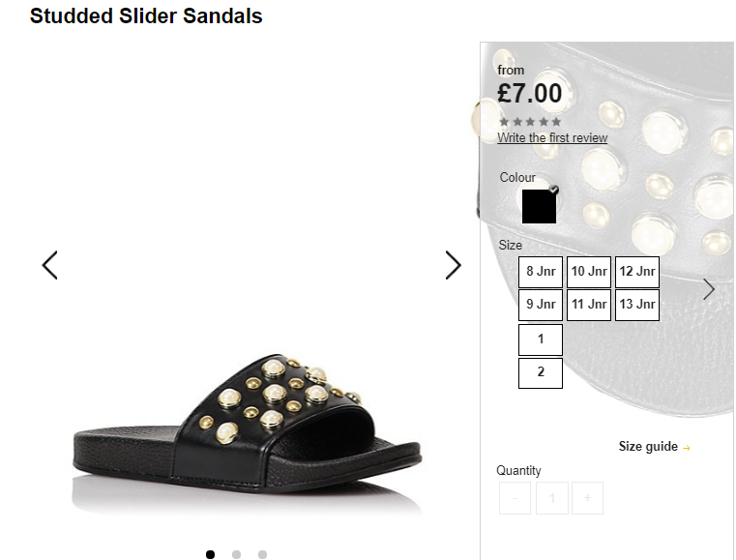Viewport: 736px width, 560px height.
Task: Pick size 1 option
Action: 541,339
